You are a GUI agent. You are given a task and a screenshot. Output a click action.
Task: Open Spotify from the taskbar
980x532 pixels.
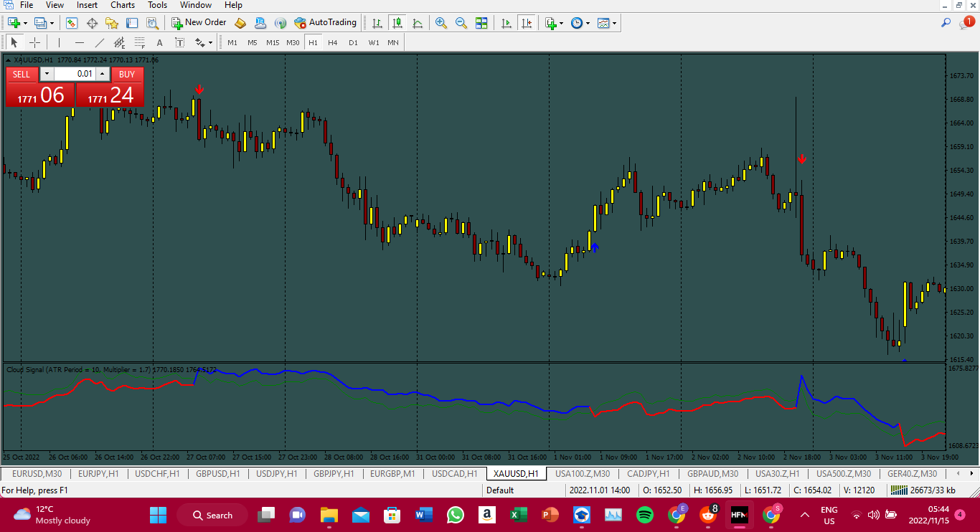click(x=644, y=515)
